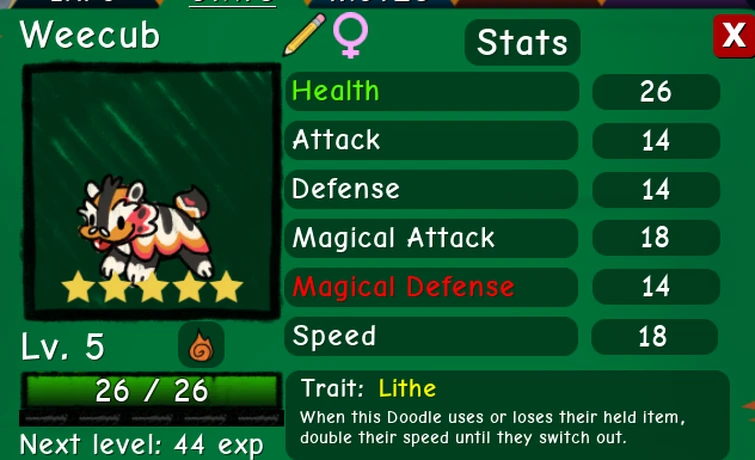Click the 26 / 26 health bar

[x=151, y=391]
